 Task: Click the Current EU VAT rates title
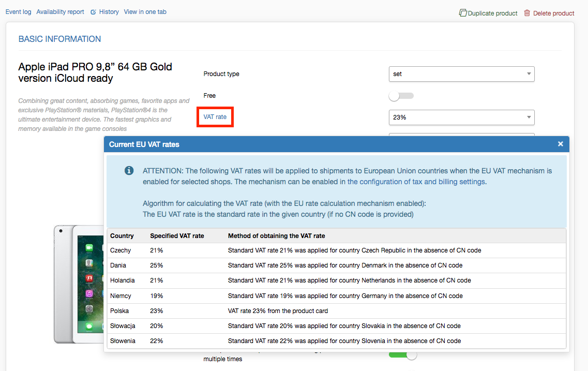(144, 144)
